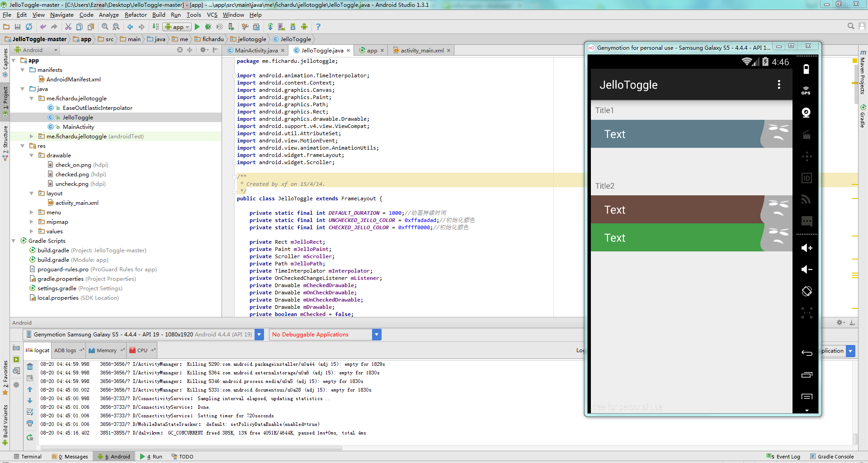Click the Save All toolbar icon

point(18,27)
